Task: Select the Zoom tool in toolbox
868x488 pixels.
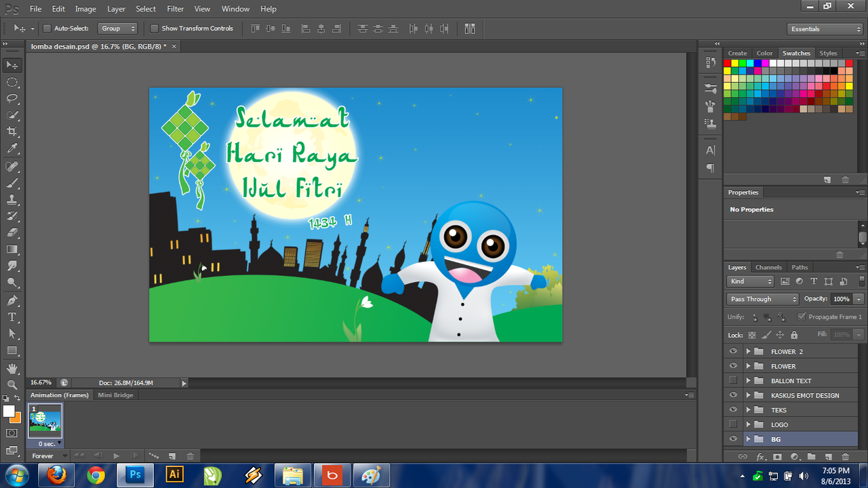Action: click(x=12, y=384)
